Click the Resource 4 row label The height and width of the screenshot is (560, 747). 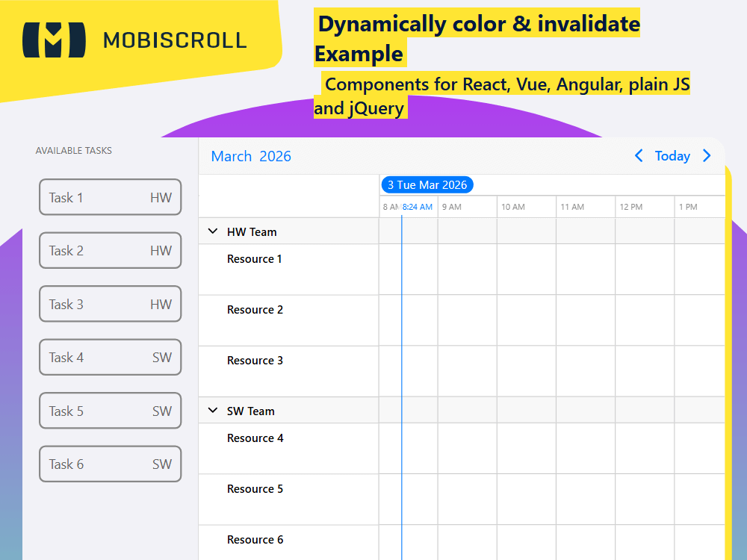click(255, 438)
